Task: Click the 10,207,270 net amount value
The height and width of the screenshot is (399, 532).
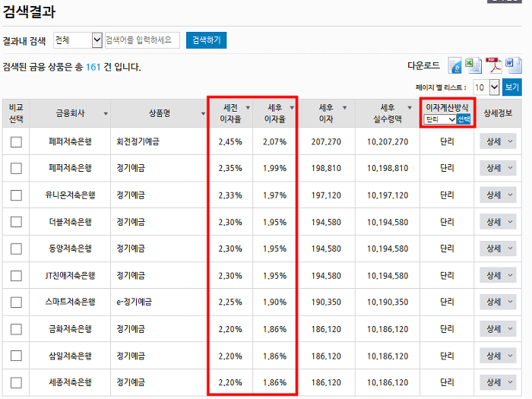Action: click(x=388, y=142)
